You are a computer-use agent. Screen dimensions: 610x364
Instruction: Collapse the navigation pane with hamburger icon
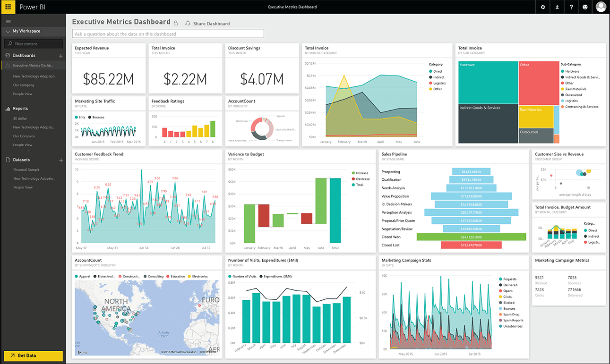click(8, 21)
